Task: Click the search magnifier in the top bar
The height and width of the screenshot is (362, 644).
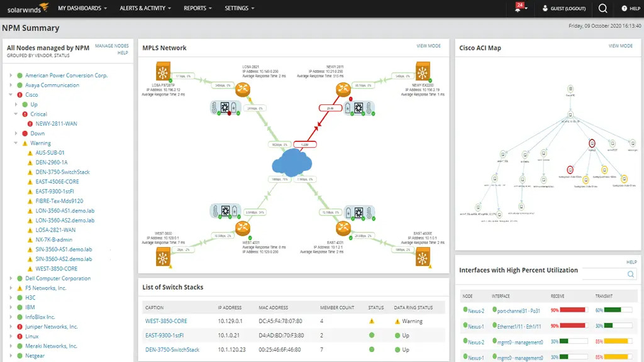Action: tap(601, 8)
